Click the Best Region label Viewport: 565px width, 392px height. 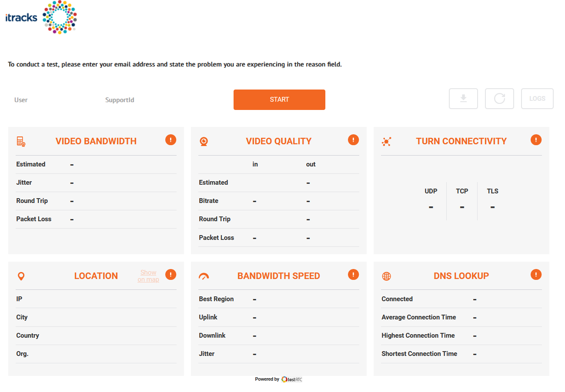pyautogui.click(x=216, y=299)
